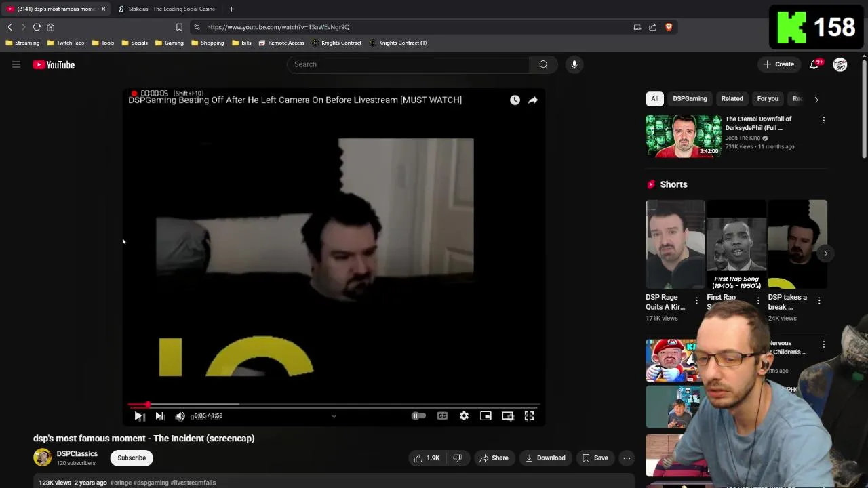Open the DSP Rage Quits short
The height and width of the screenshot is (488, 868).
(x=675, y=245)
